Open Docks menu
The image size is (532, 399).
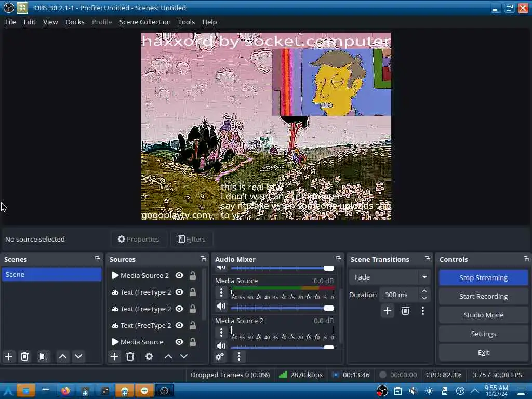click(x=75, y=22)
